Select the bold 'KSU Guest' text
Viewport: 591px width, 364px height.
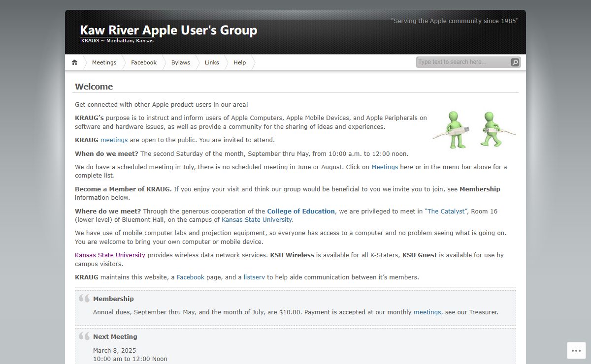420,255
